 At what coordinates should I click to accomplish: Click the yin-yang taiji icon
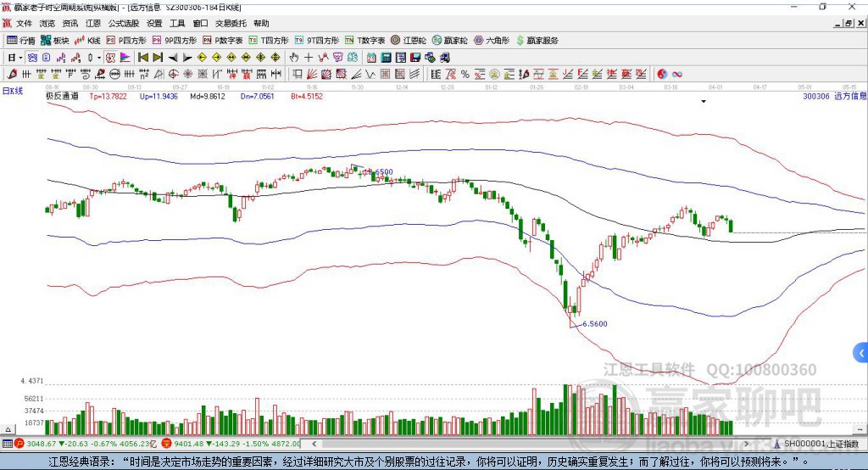tap(662, 74)
